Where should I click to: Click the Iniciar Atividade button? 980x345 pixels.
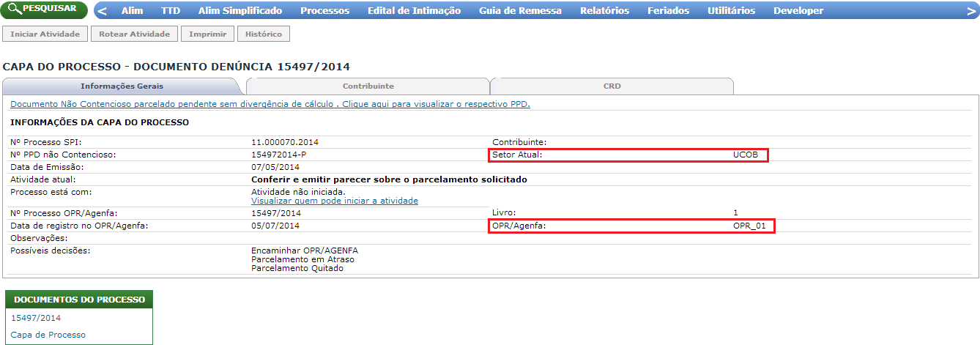point(45,34)
